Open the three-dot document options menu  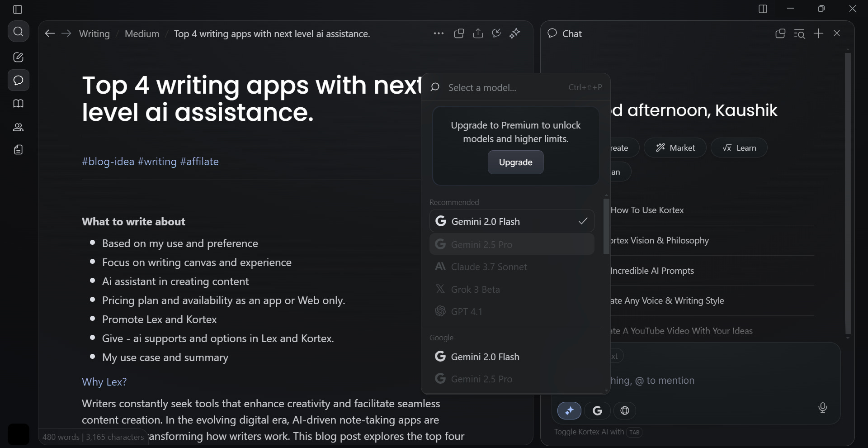(x=439, y=33)
